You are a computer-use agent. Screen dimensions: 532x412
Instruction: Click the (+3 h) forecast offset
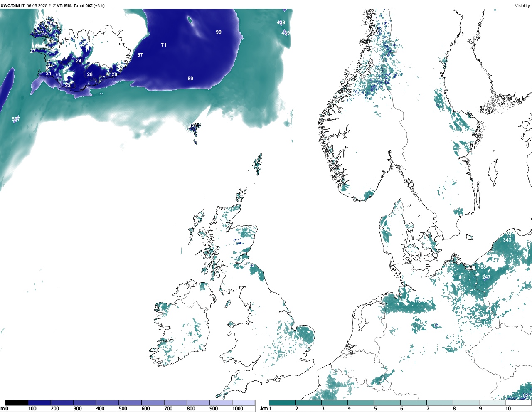(x=99, y=5)
